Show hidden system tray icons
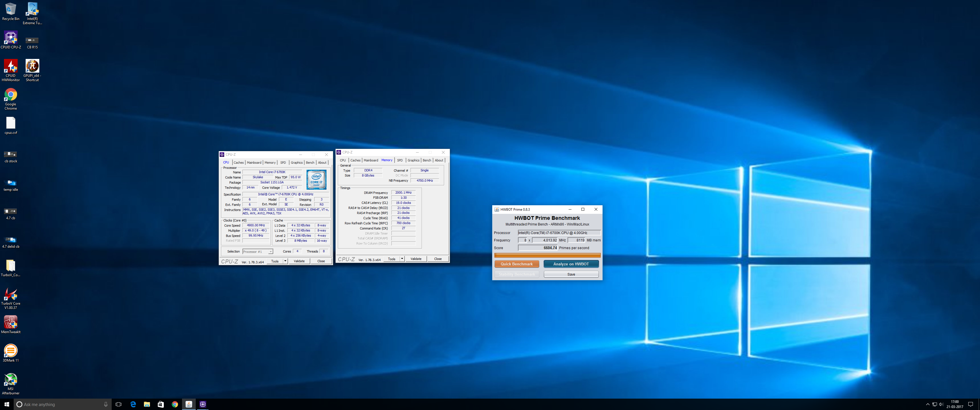The image size is (980, 410). point(928,404)
